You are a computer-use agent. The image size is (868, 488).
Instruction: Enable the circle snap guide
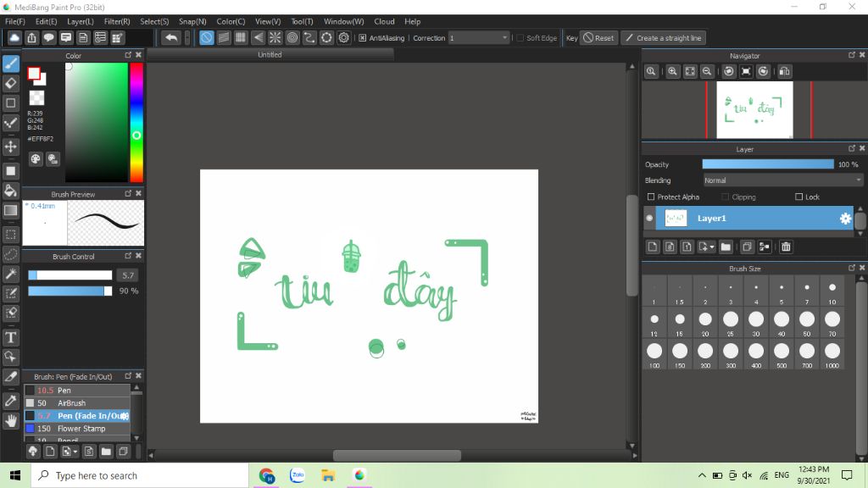[x=292, y=37]
